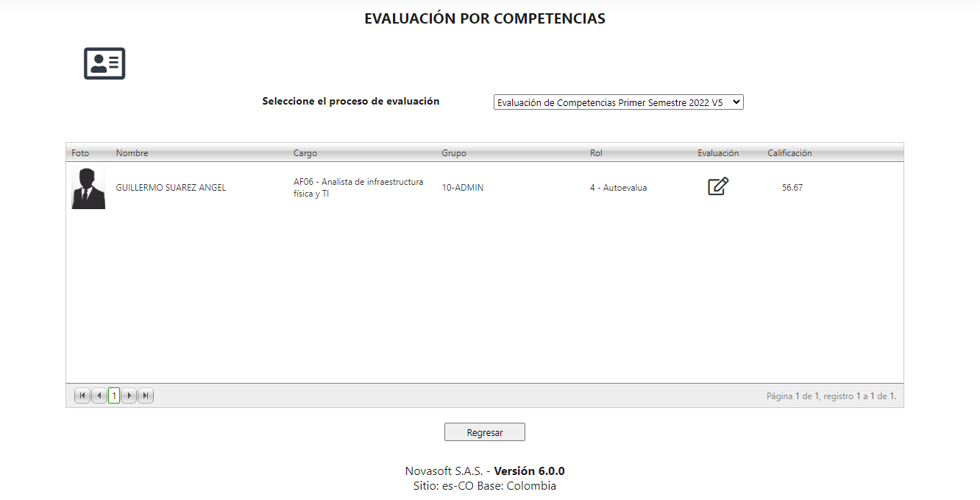This screenshot has width=980, height=500.
Task: Sort by the Nombre column header
Action: [130, 152]
